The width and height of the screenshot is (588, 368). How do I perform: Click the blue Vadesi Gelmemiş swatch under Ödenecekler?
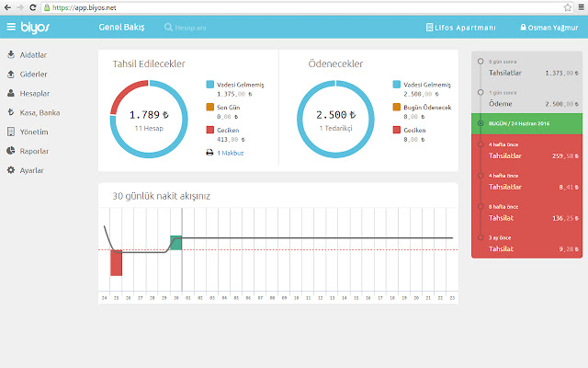point(396,85)
